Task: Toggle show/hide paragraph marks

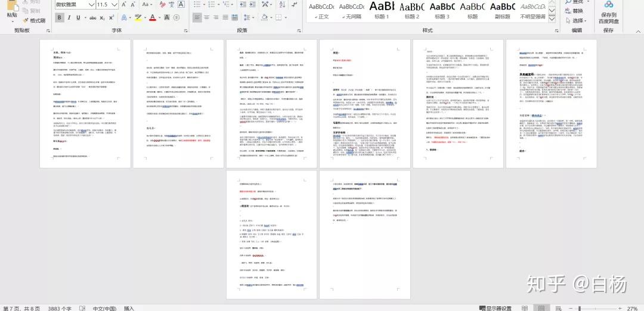Action: tap(295, 5)
